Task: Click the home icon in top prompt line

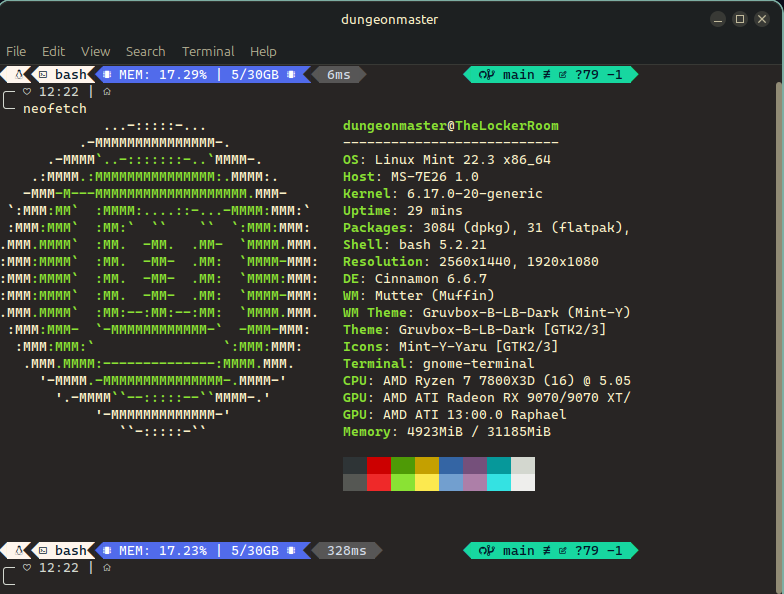Action: [x=107, y=92]
